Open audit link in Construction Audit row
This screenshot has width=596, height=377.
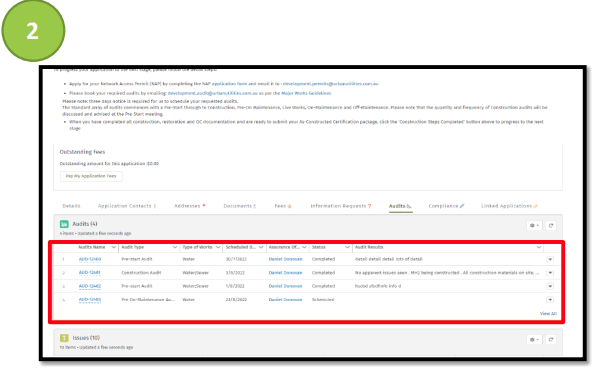(90, 273)
